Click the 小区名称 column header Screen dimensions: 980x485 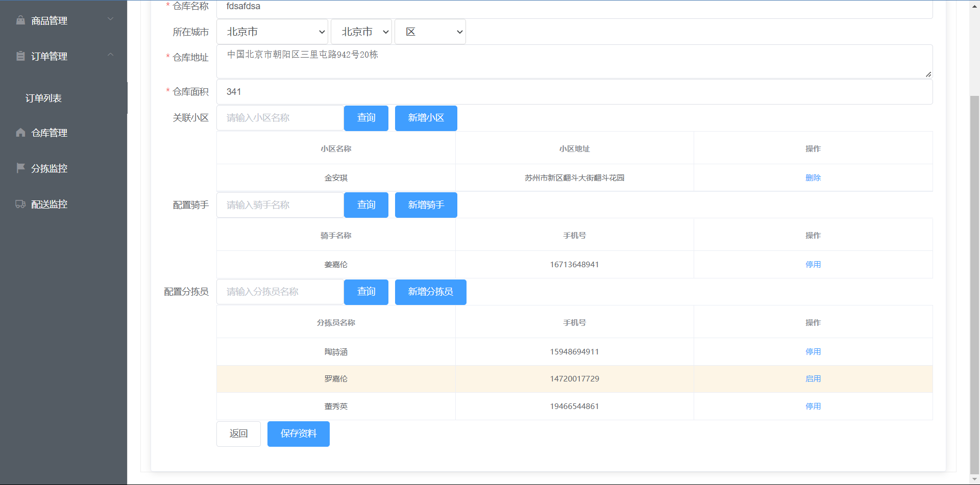click(336, 149)
